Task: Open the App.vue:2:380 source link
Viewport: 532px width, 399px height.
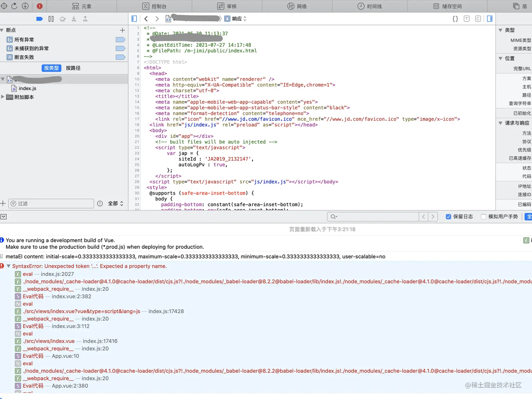Action: pos(70,386)
